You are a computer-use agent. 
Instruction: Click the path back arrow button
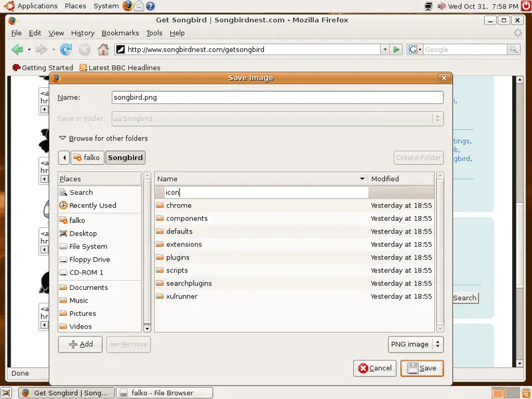64,158
